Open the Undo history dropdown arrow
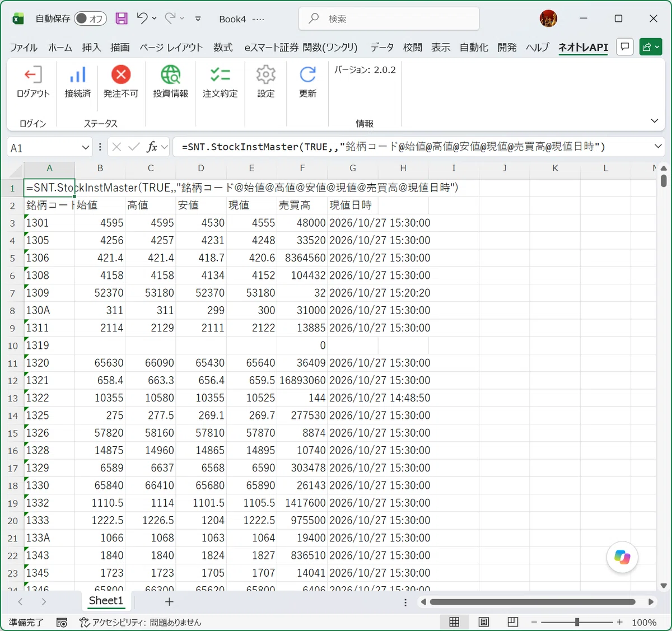Viewport: 672px width, 631px height. point(155,18)
